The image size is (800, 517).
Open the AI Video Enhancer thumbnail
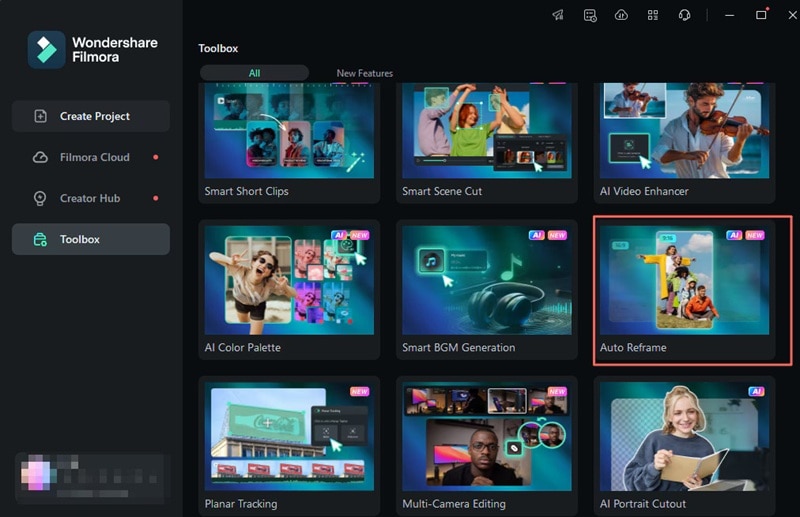tap(684, 131)
